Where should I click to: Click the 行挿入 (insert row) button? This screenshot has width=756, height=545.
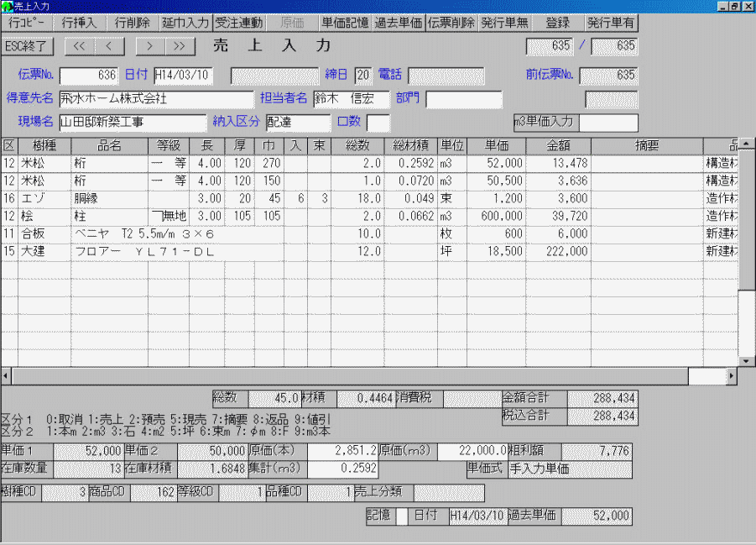(79, 23)
